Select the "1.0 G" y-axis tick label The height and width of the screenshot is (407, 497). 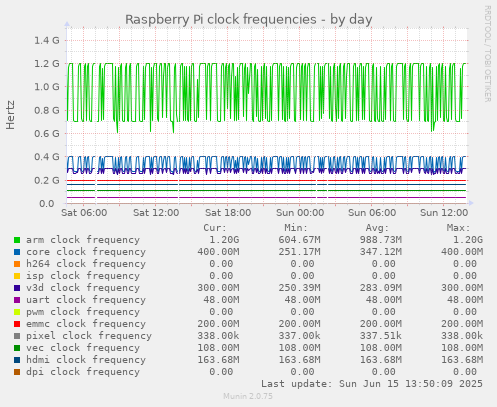click(47, 87)
